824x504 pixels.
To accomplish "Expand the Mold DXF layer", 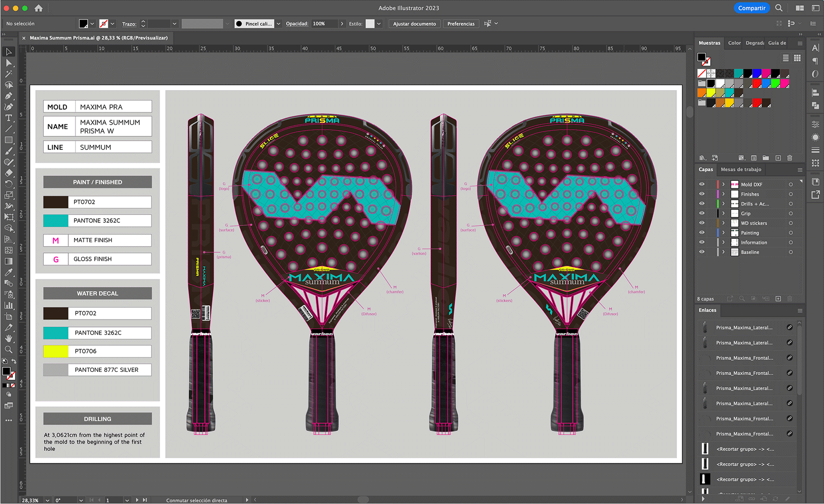I will [723, 184].
